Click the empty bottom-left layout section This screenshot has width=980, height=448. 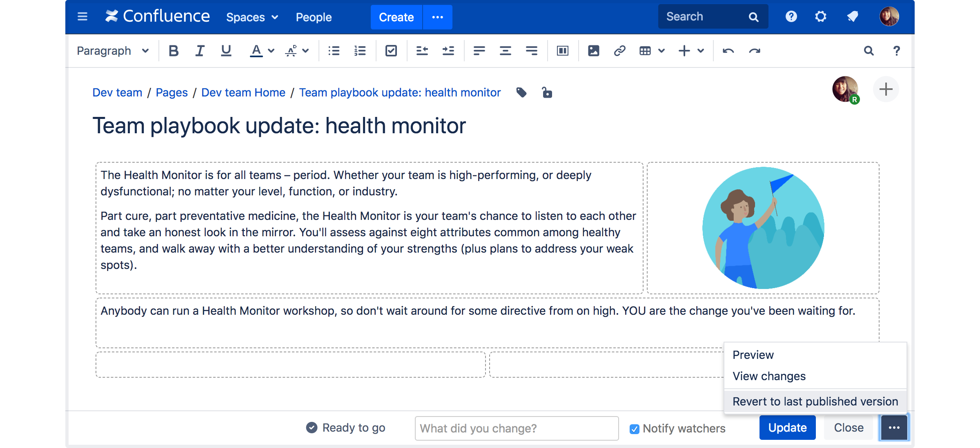click(x=291, y=365)
